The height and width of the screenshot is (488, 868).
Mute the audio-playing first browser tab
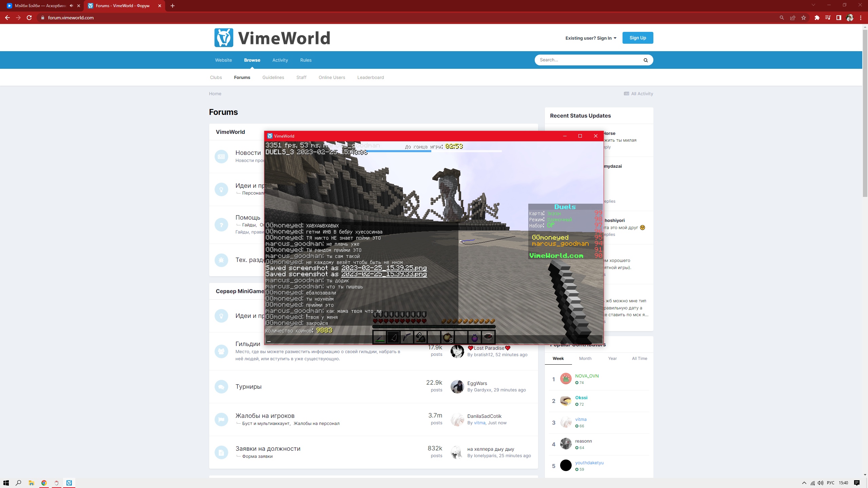pyautogui.click(x=71, y=6)
